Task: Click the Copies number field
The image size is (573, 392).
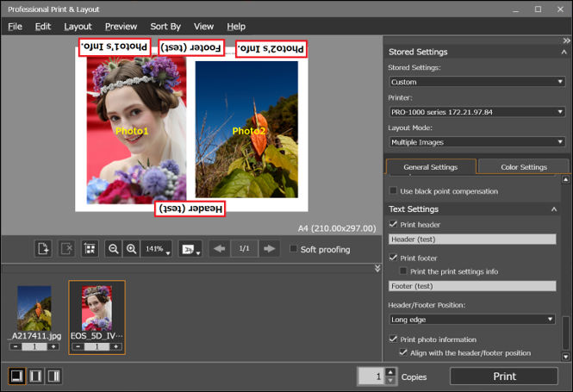Action: point(371,376)
